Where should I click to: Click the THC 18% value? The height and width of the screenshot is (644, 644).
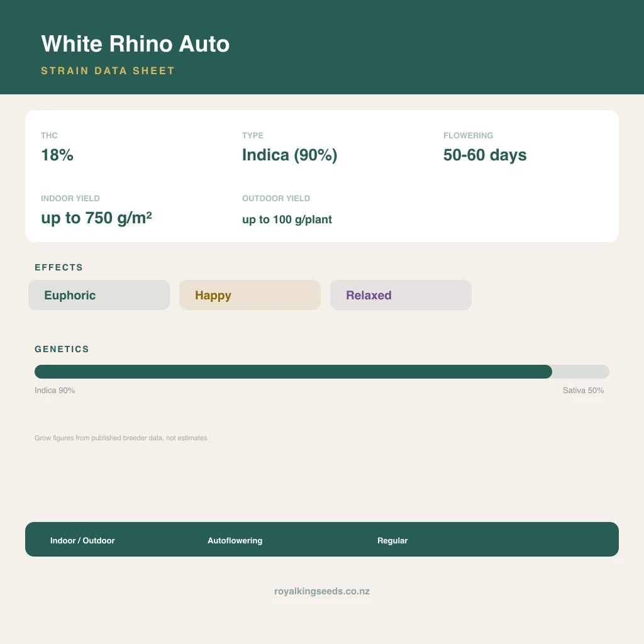coord(57,155)
